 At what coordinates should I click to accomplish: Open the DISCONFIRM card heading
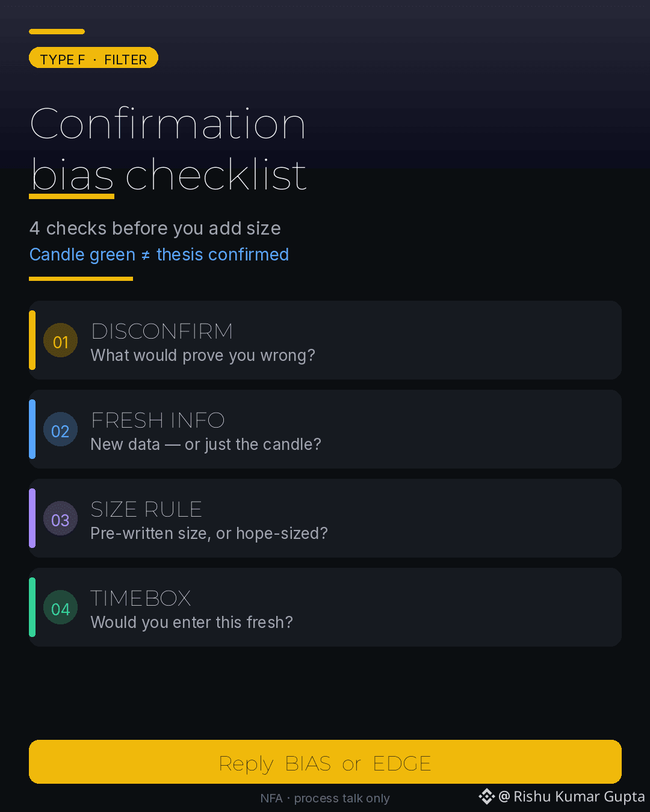pos(162,331)
